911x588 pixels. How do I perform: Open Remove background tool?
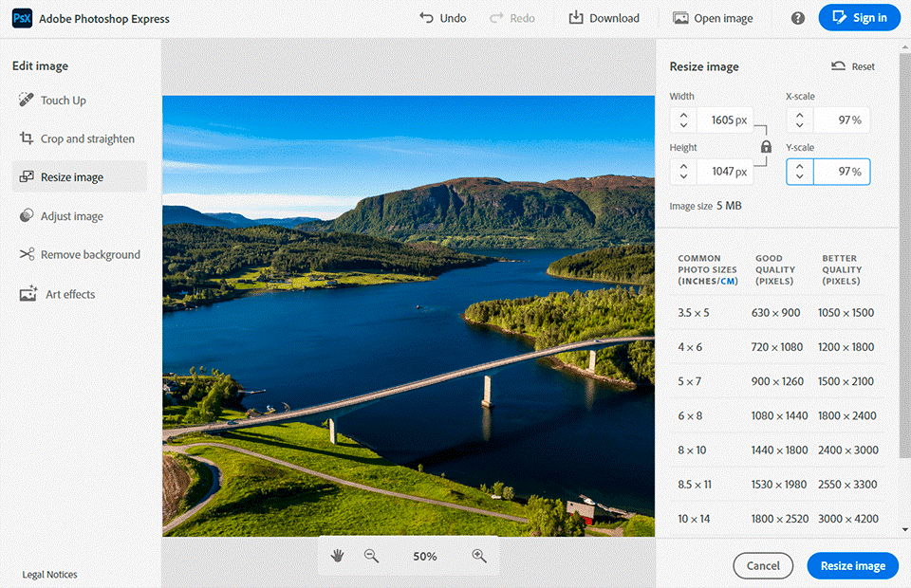tap(89, 255)
